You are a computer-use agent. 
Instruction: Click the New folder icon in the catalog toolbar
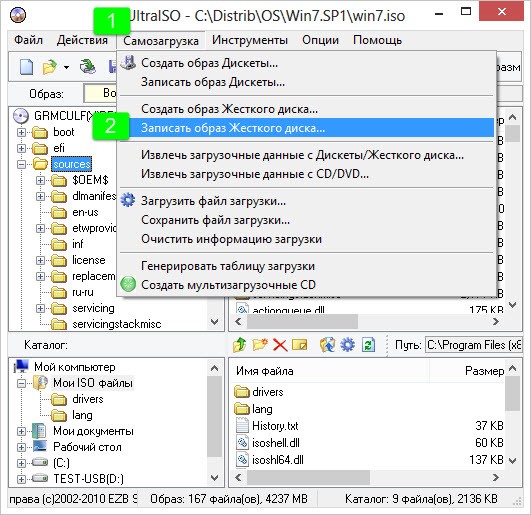[260, 345]
